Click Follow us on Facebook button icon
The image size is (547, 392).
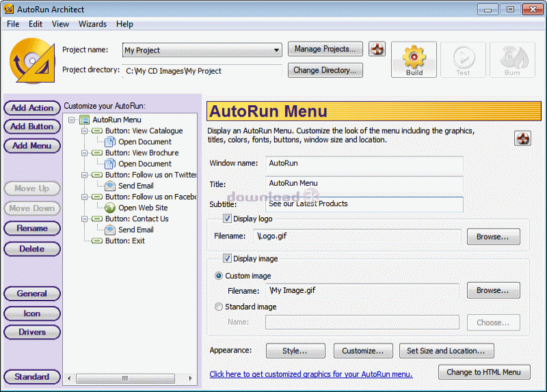tap(97, 197)
